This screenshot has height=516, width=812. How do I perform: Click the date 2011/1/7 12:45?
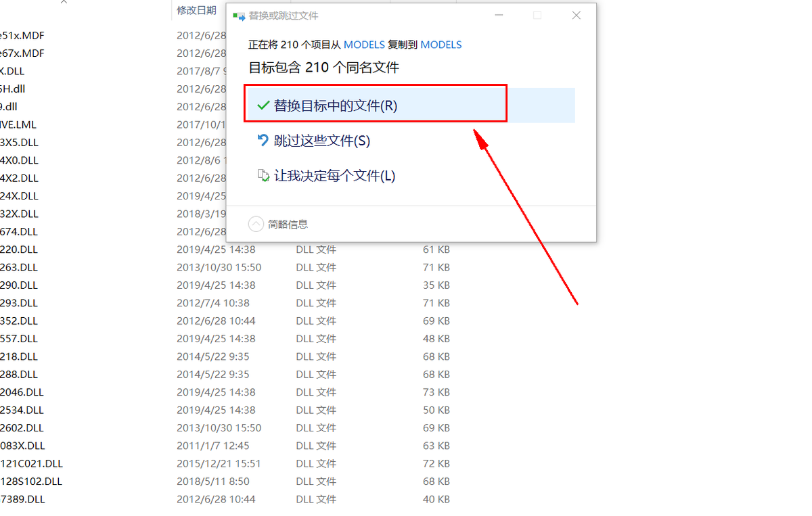213,446
